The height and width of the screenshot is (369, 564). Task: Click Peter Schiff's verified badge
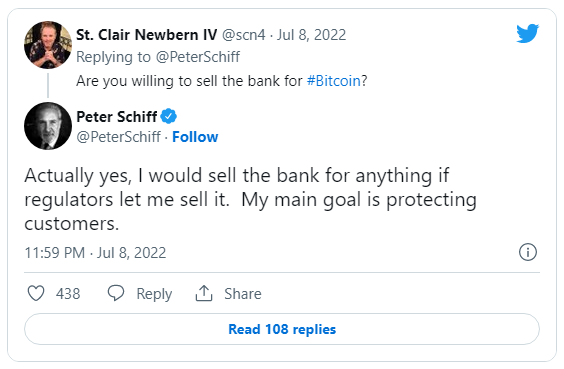pyautogui.click(x=169, y=116)
